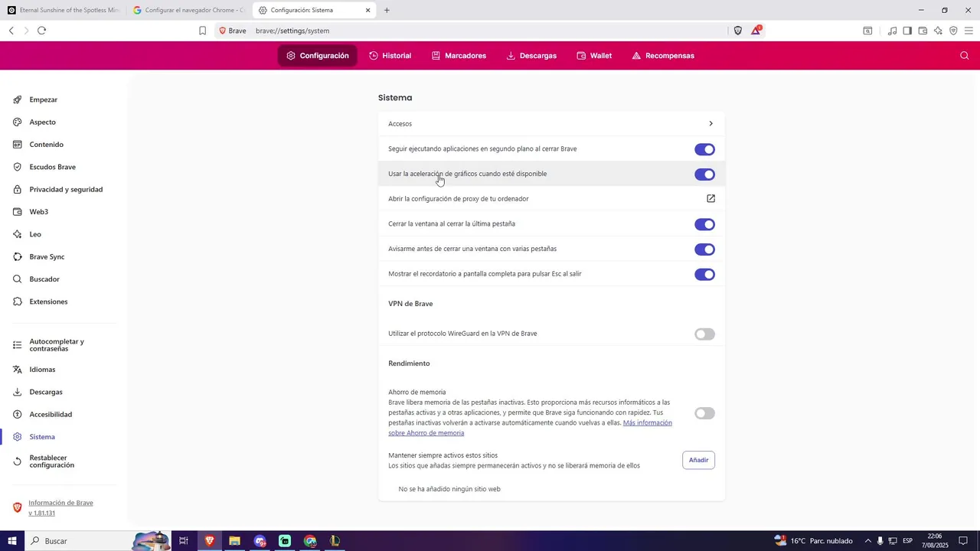Open Restablecer configuración in sidebar

pos(51,461)
